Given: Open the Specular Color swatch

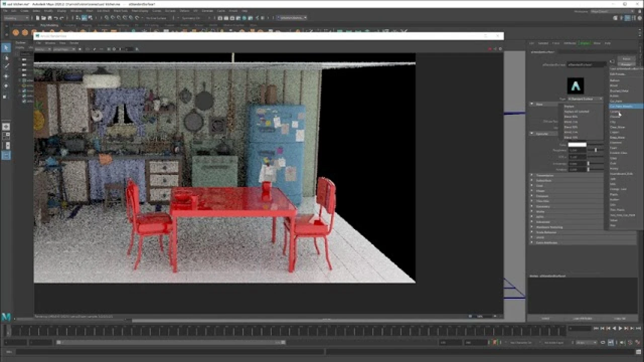Looking at the screenshot, I should (577, 145).
